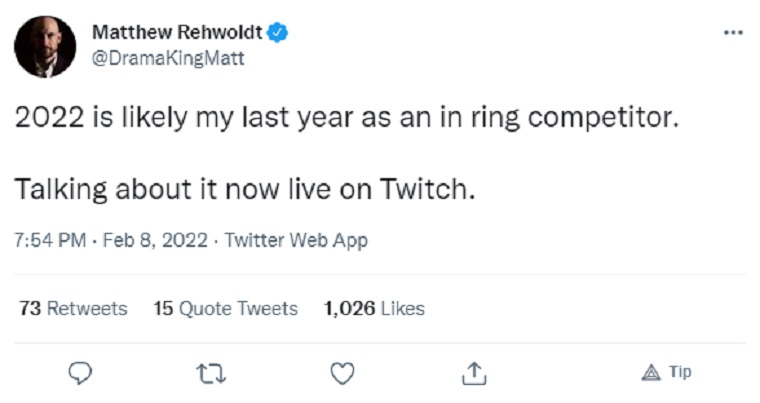Click the sentence about in ring competitor
This screenshot has width=760, height=403.
point(346,118)
